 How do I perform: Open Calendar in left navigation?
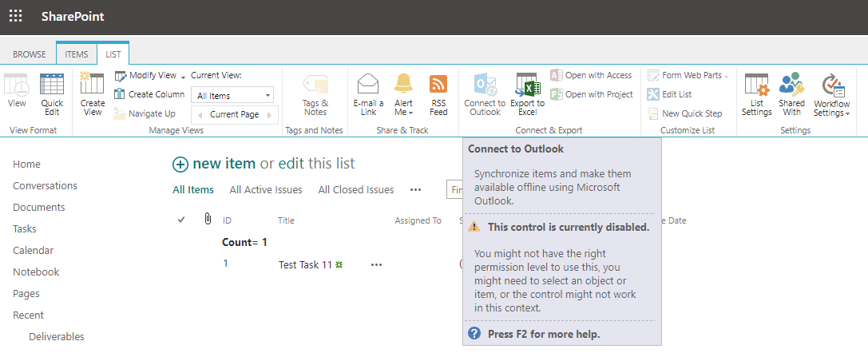pos(34,251)
